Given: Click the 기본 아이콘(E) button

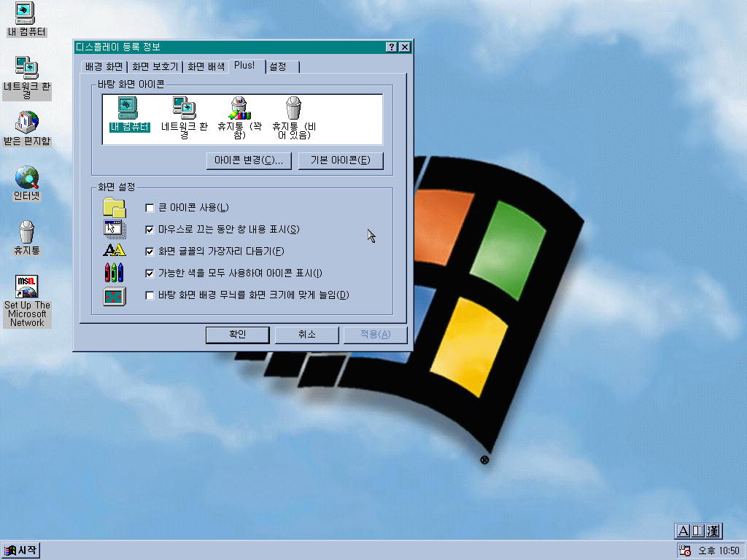Looking at the screenshot, I should (x=340, y=160).
